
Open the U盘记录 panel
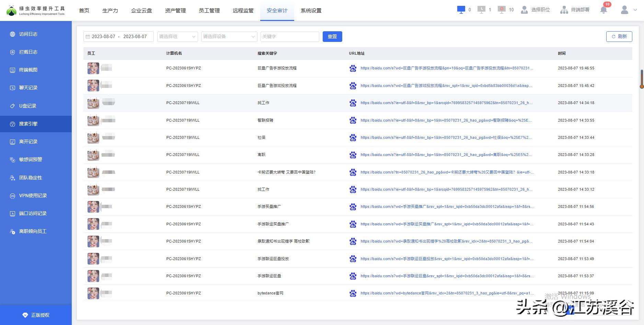[x=27, y=106]
